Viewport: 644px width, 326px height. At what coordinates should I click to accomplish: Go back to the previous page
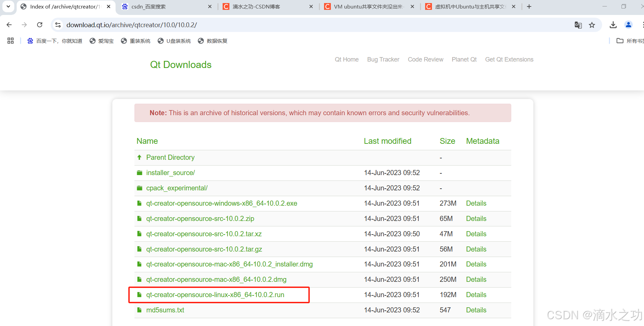(x=9, y=25)
